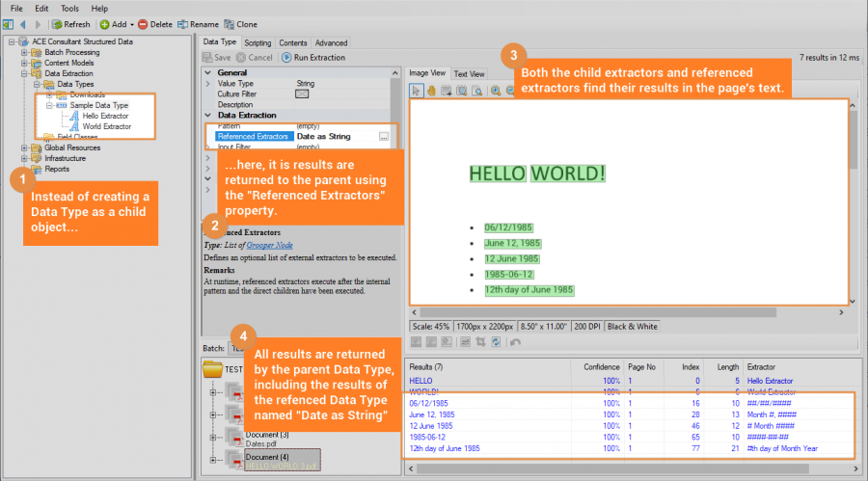The height and width of the screenshot is (481, 868).
Task: Click the Refresh toolbar button
Action: pos(70,24)
